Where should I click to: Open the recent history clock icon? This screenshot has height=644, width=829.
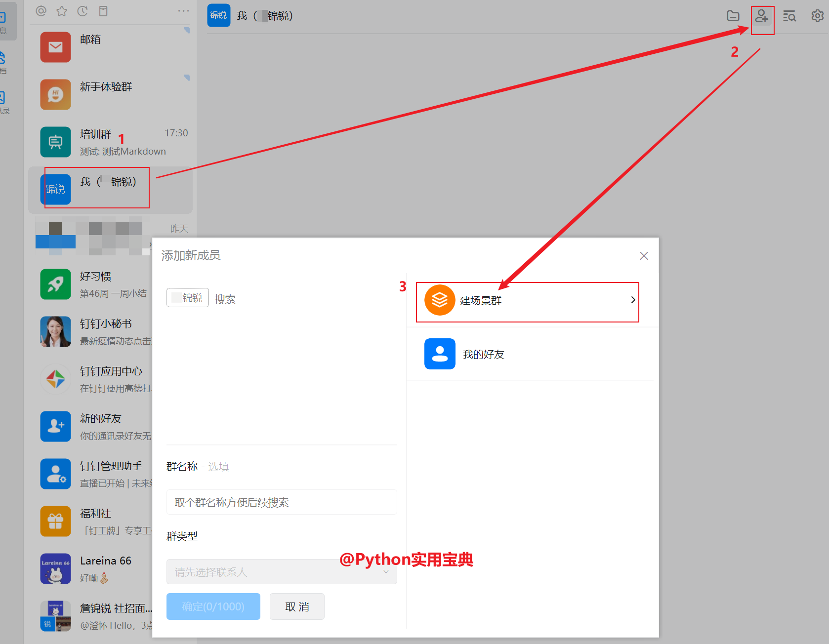pyautogui.click(x=83, y=11)
